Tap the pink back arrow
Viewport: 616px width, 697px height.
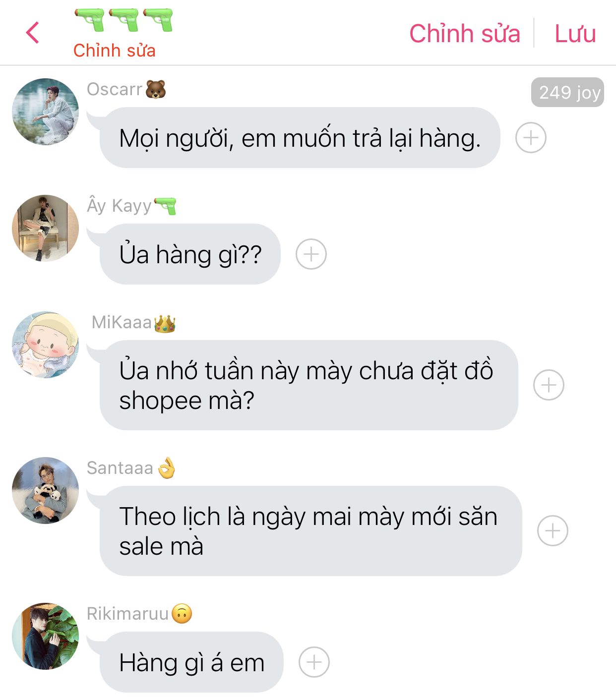click(32, 33)
